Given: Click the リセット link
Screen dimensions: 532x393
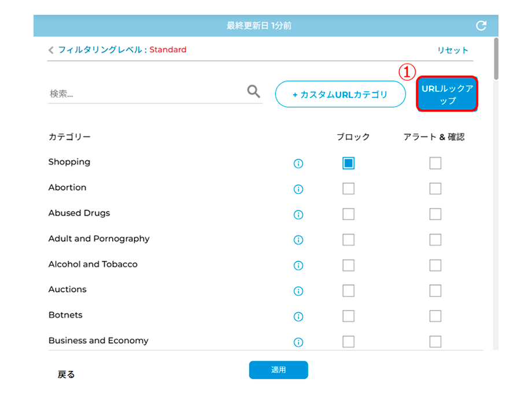Looking at the screenshot, I should pyautogui.click(x=453, y=50).
